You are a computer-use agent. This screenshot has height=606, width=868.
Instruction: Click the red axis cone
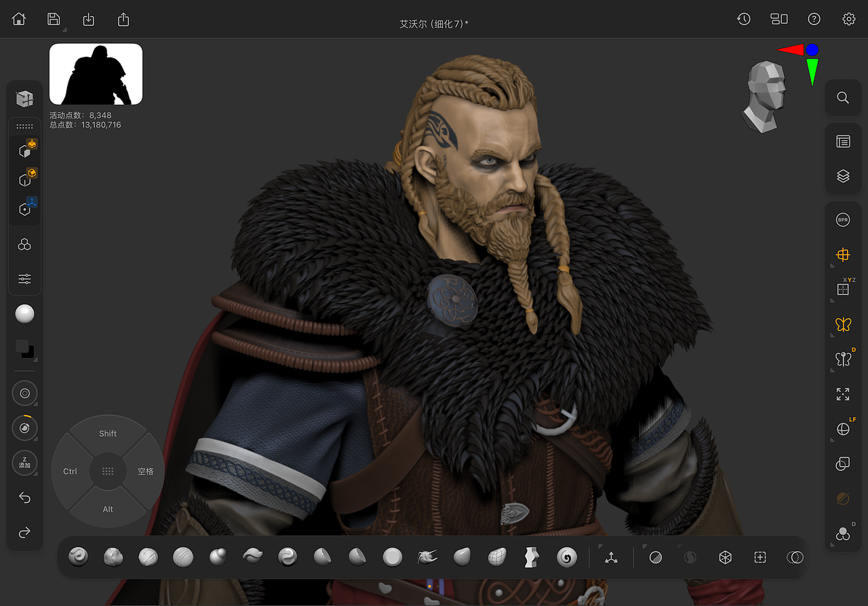791,49
